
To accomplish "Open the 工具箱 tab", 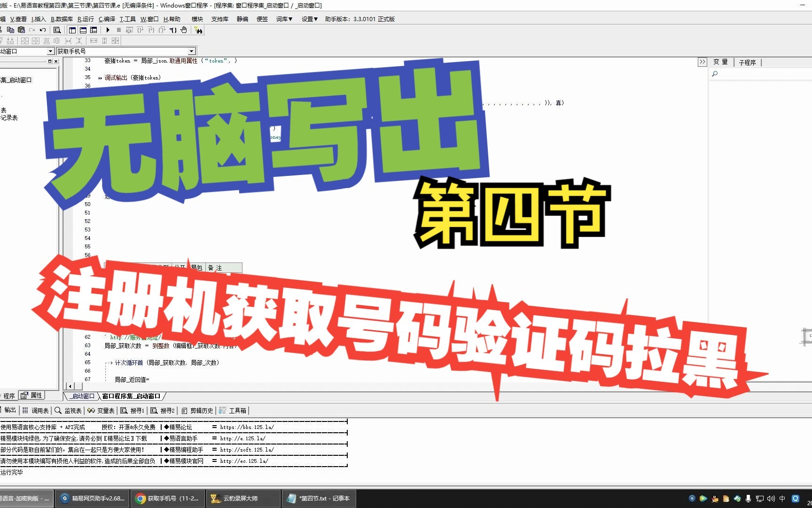I will tap(233, 410).
